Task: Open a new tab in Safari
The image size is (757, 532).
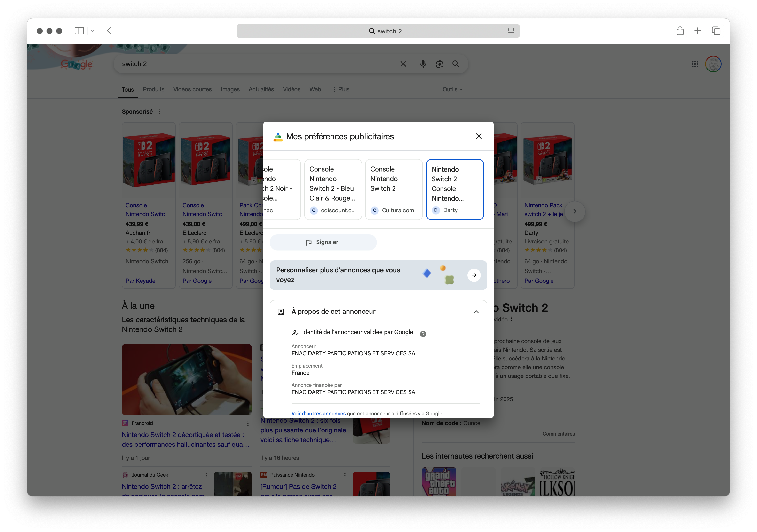Action: coord(698,31)
